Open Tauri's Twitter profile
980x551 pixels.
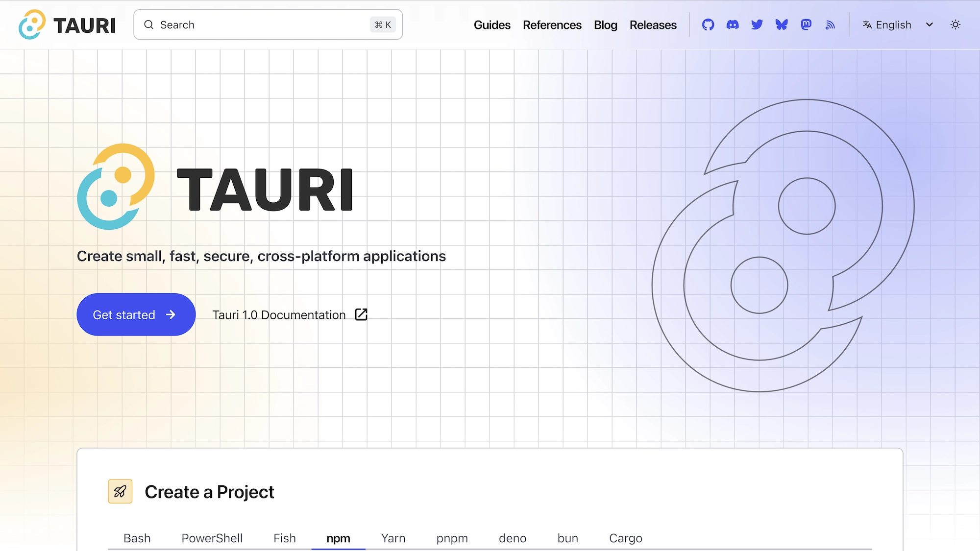[x=757, y=24]
